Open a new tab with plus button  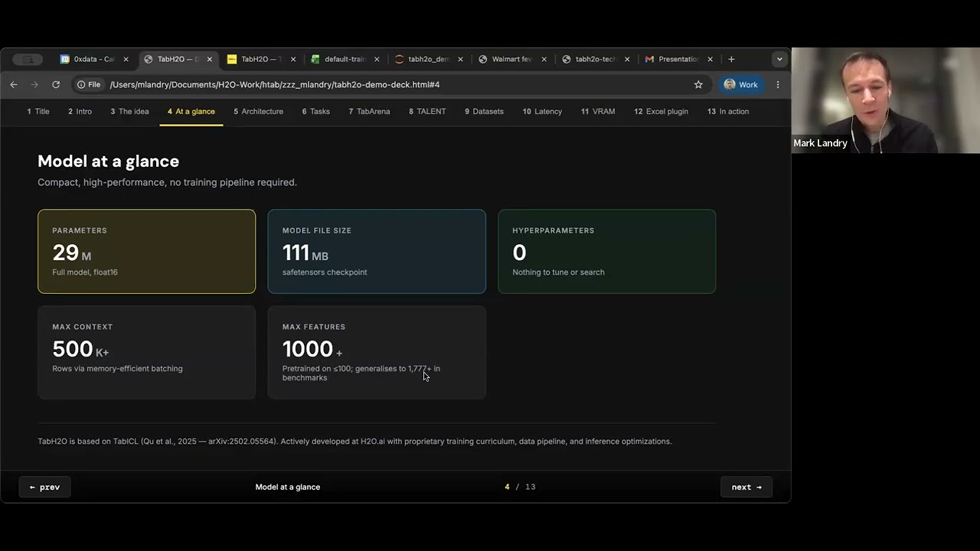[x=731, y=59]
